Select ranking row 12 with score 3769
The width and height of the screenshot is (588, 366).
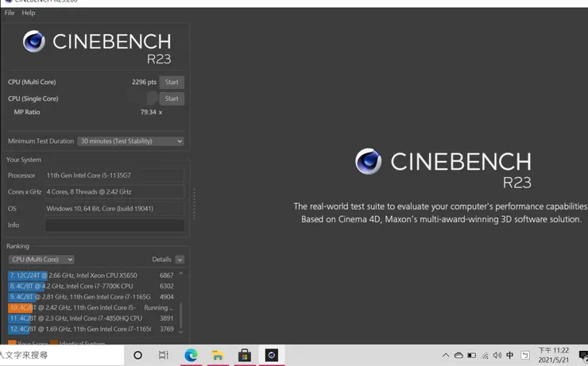pyautogui.click(x=91, y=329)
